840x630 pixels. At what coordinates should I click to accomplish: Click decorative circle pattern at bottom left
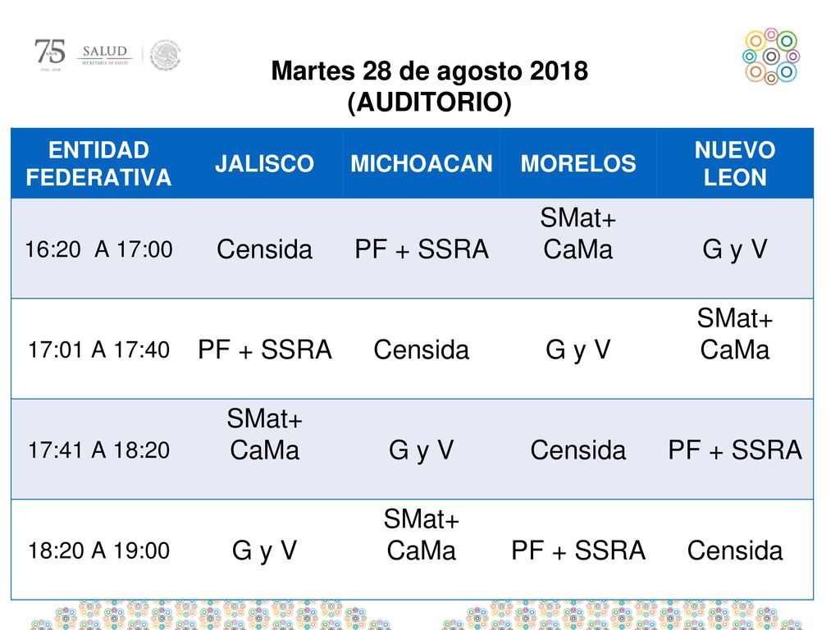click(209, 615)
